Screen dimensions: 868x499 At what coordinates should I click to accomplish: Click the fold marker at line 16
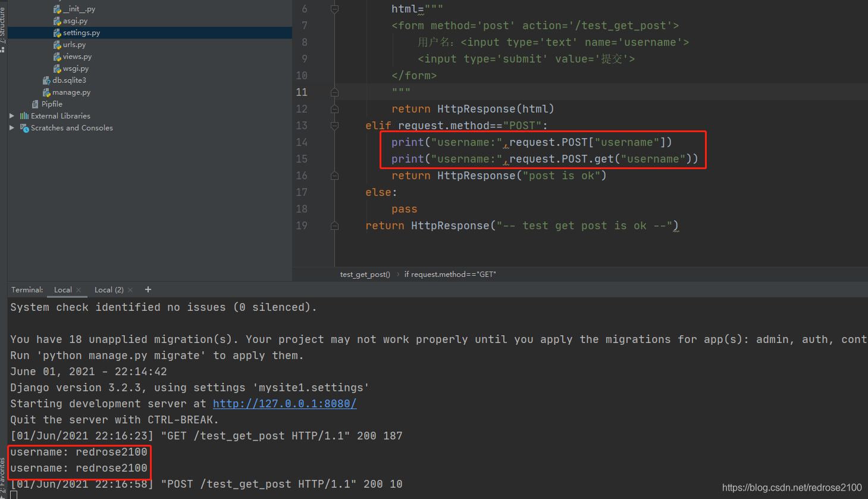[334, 176]
